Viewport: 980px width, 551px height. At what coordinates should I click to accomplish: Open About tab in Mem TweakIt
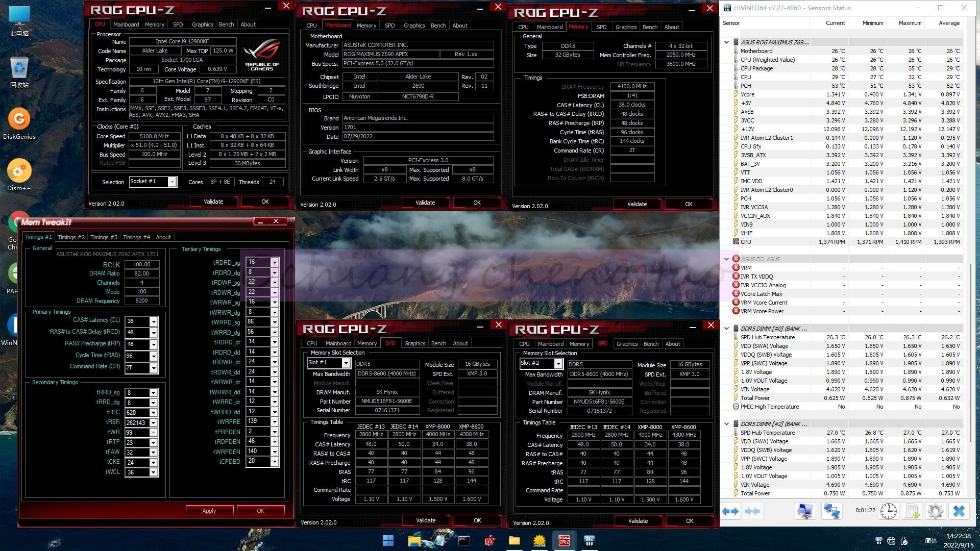tap(163, 237)
